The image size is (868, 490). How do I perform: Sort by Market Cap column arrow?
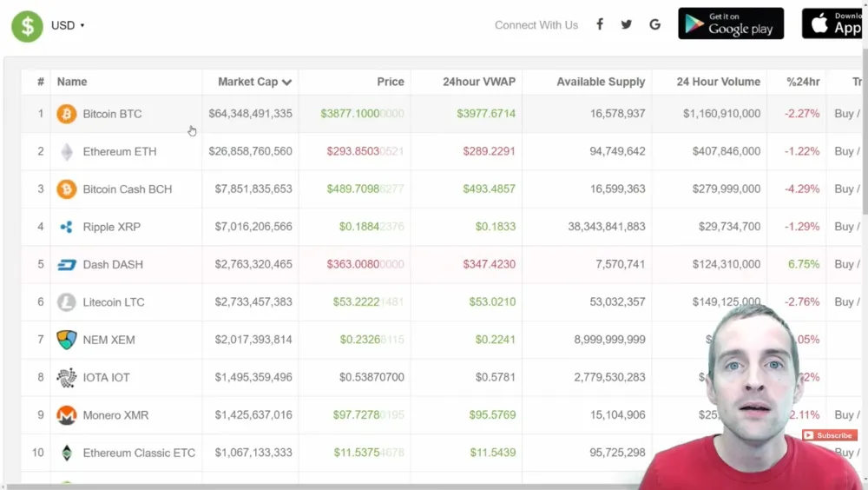pyautogui.click(x=286, y=82)
